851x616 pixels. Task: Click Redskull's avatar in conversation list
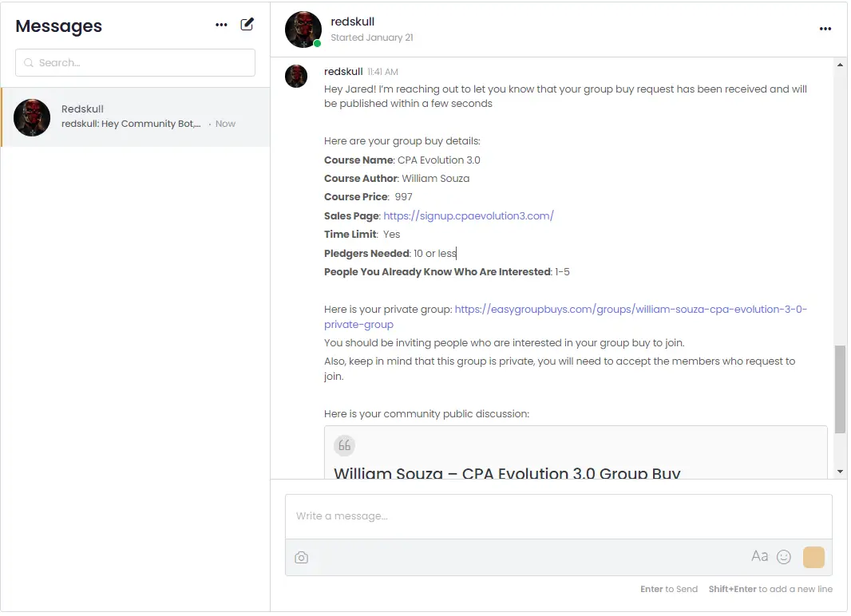click(32, 117)
